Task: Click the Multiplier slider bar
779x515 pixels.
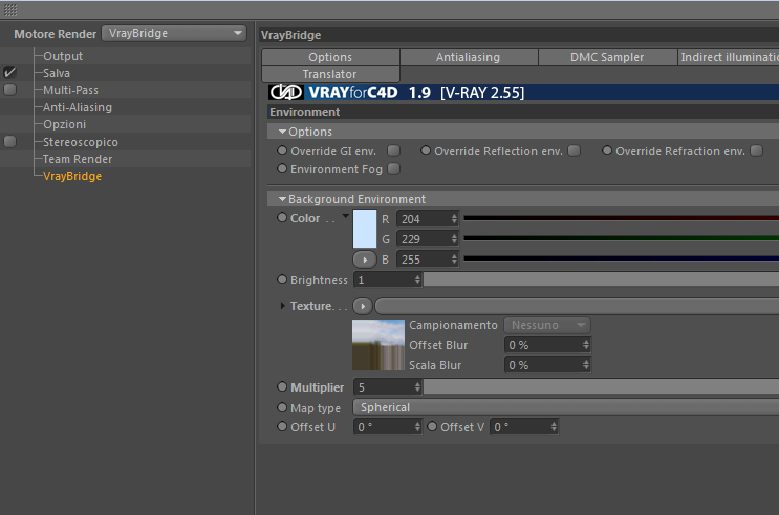Action: [x=601, y=387]
